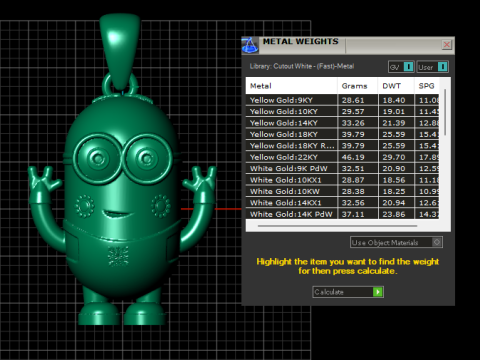The image size is (480, 360).
Task: Click the 29.70 DWT cell
Action: 396,157
